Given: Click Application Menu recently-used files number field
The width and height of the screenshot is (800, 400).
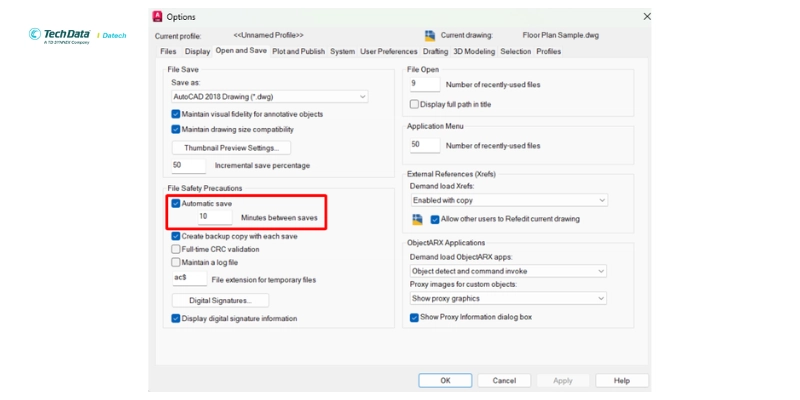Looking at the screenshot, I should 424,145.
